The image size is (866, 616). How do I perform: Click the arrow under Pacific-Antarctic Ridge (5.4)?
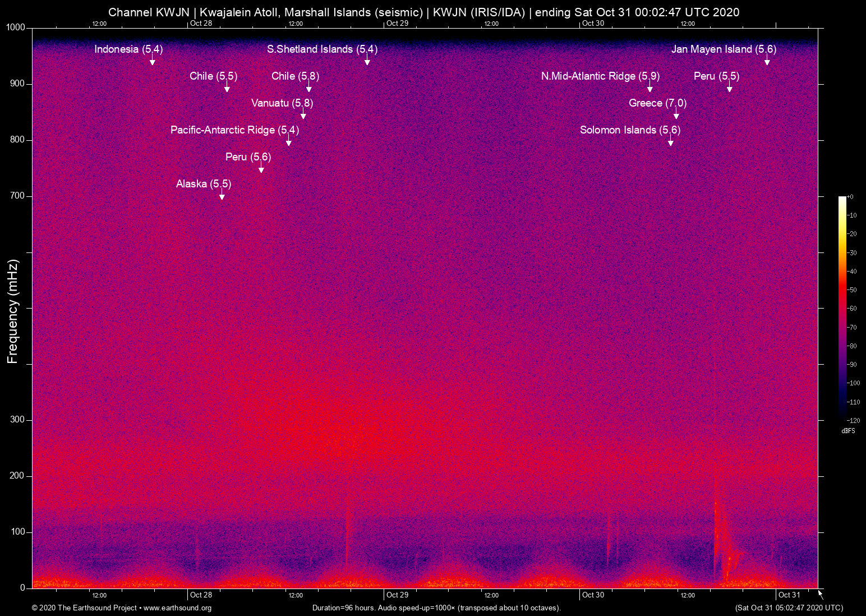pyautogui.click(x=288, y=142)
